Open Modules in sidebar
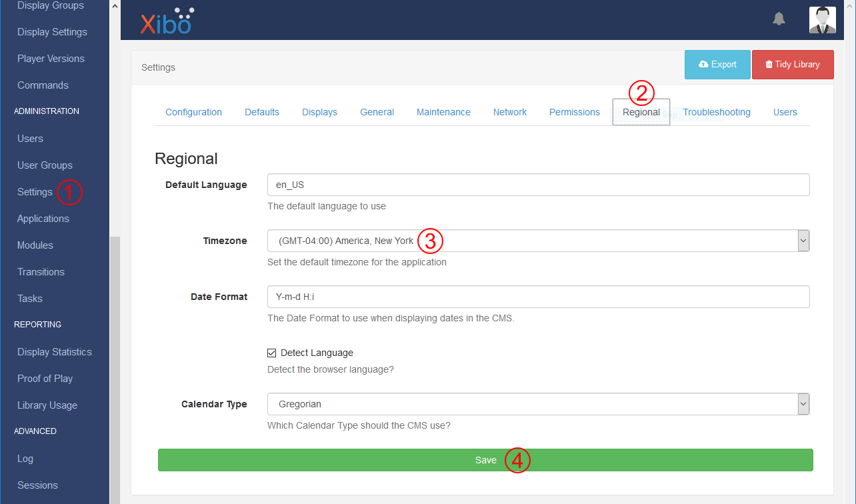The width and height of the screenshot is (856, 504). tap(35, 245)
